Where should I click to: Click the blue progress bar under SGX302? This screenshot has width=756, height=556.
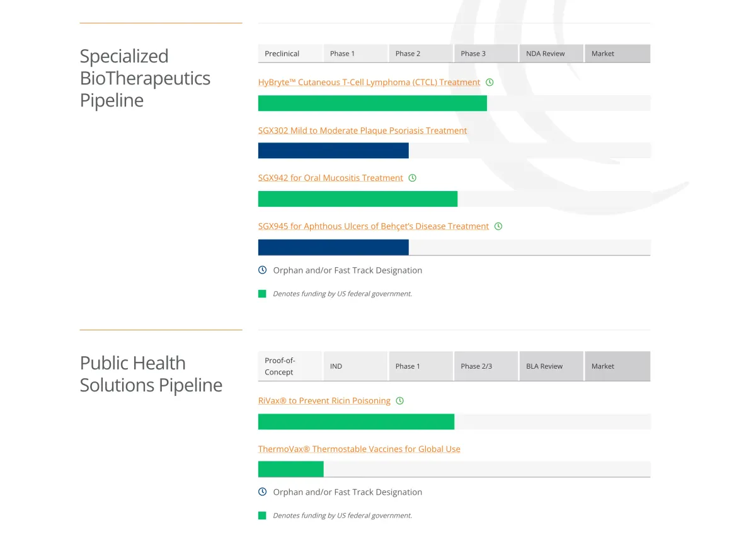point(333,150)
